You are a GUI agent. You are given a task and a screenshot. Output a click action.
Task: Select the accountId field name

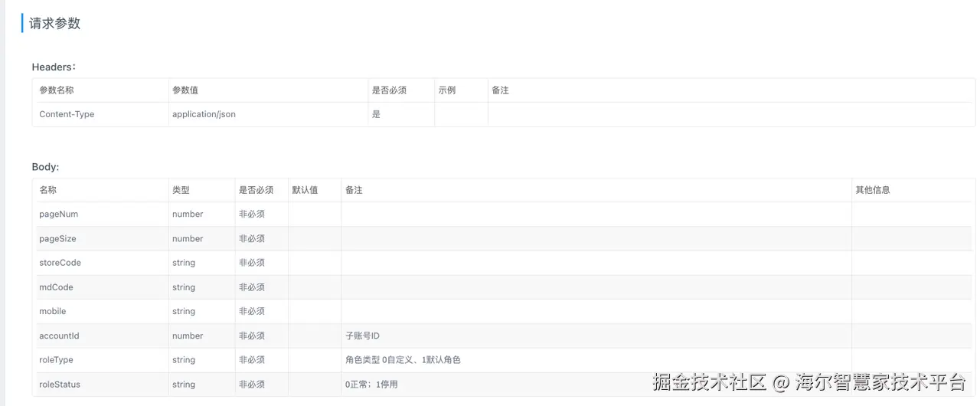click(x=59, y=336)
